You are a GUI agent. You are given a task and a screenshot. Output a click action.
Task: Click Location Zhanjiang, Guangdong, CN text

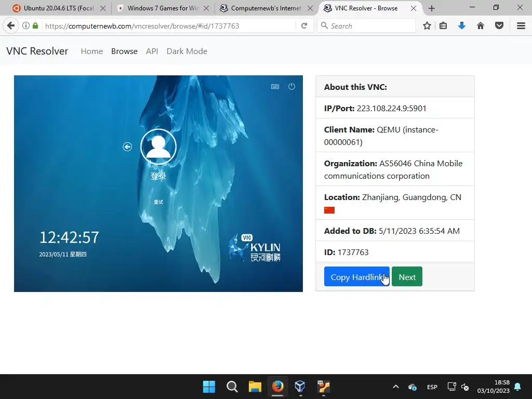coord(393,197)
